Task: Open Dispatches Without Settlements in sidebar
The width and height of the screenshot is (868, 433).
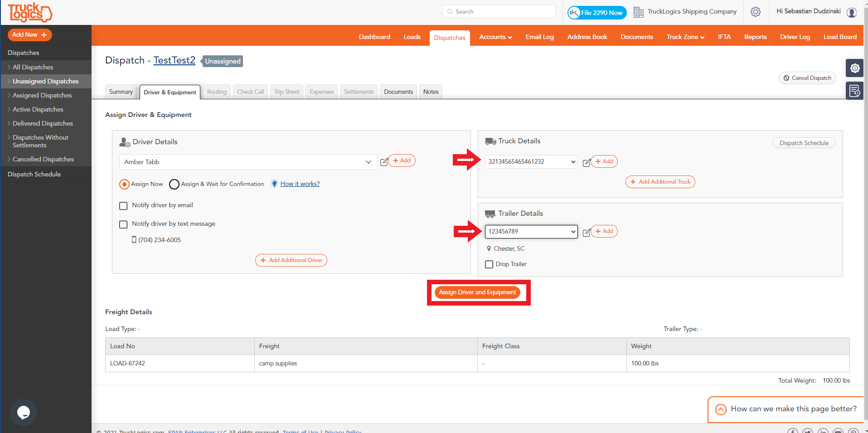Action: pyautogui.click(x=40, y=141)
